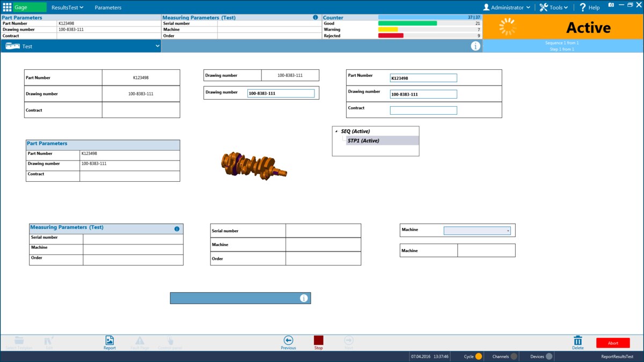Screen dimensions: 644x362
Task: Click the Drawing number input field
Action: click(x=281, y=93)
